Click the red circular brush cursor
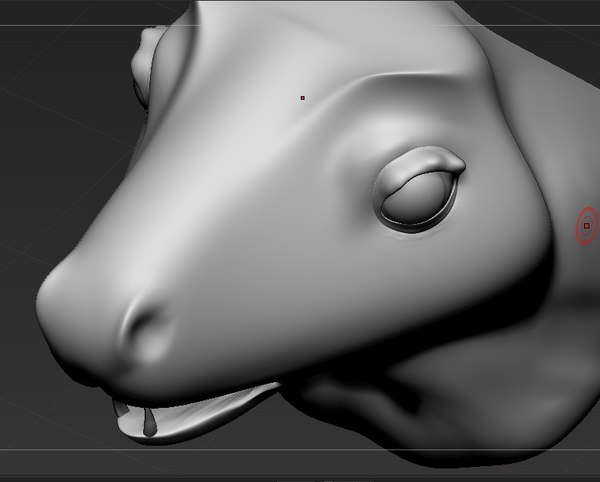This screenshot has height=482, width=600. coord(586,226)
